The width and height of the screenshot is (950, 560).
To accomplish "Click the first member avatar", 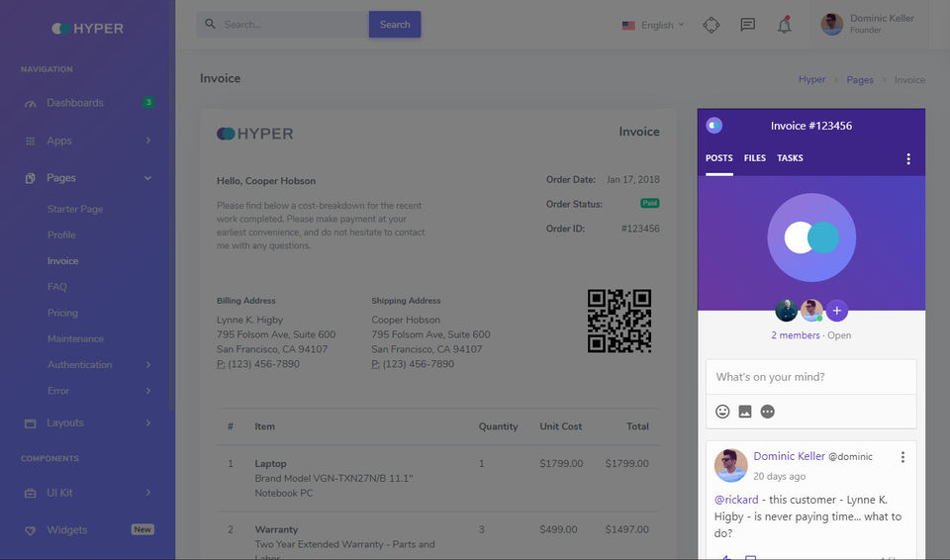I will tap(787, 311).
